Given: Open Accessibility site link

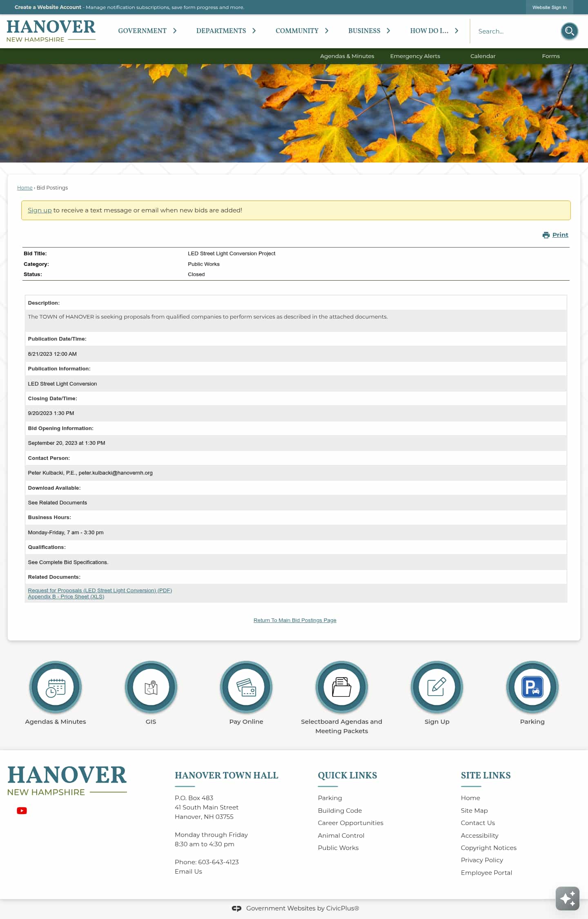Looking at the screenshot, I should tap(479, 836).
